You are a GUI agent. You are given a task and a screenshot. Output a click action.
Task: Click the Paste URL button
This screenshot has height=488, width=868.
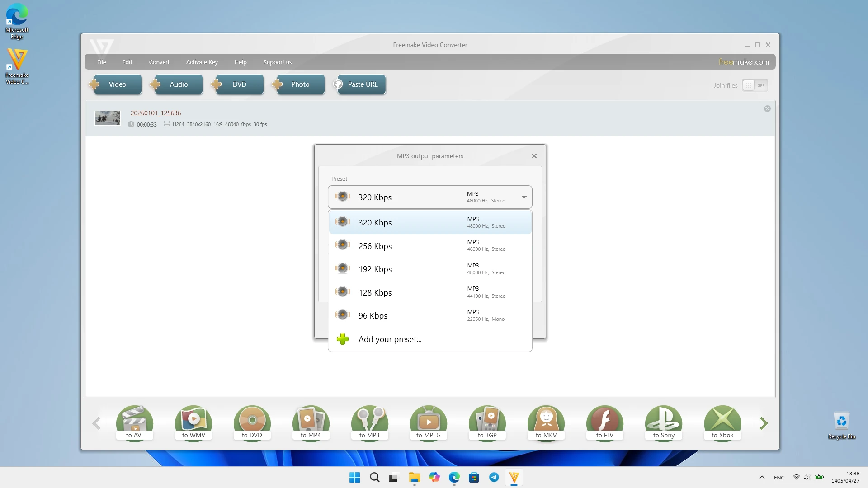click(x=360, y=84)
